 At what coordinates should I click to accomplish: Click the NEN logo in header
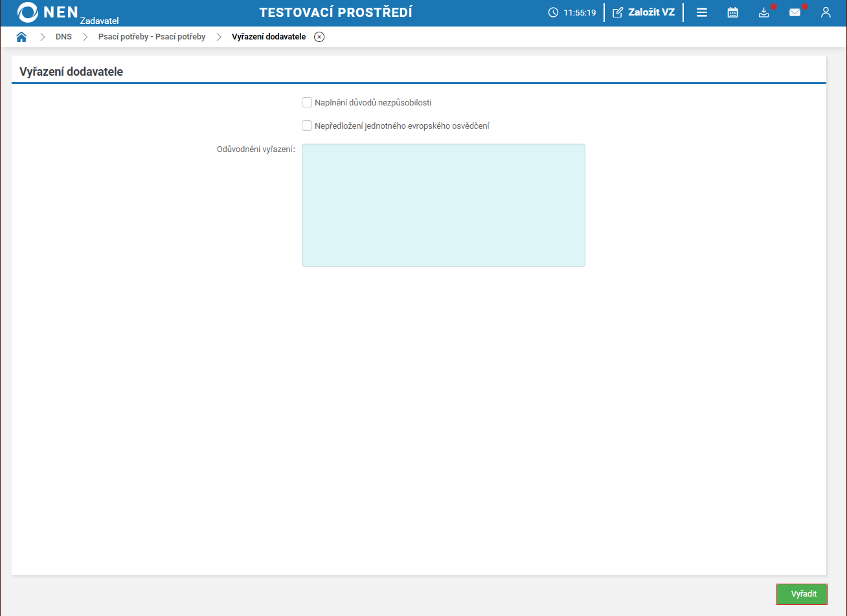[x=49, y=12]
